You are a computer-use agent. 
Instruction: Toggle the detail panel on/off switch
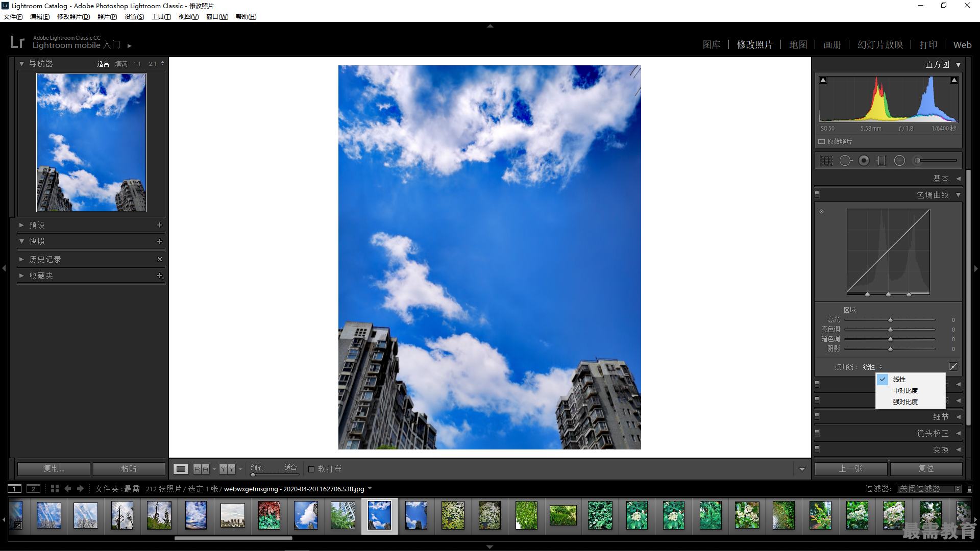(x=817, y=416)
